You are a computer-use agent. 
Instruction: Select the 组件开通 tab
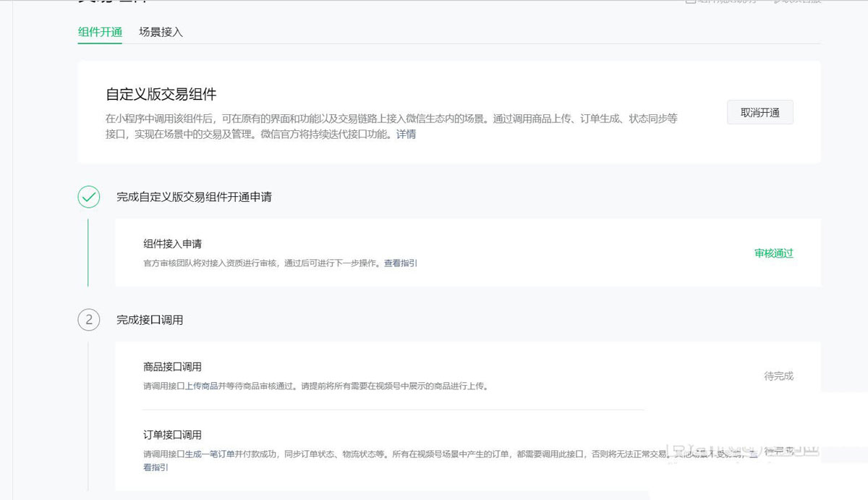click(x=99, y=33)
